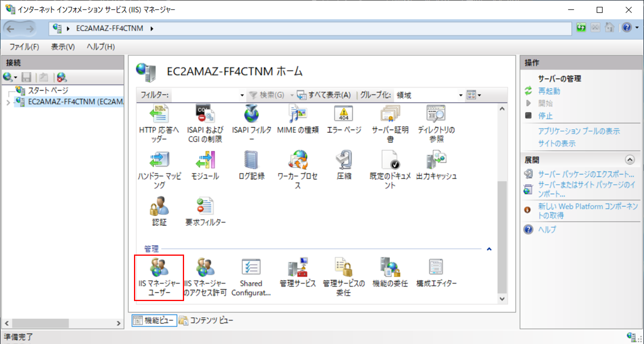
Task: Click サーバーまたはサイト パッケージのインポート link
Action: [586, 189]
